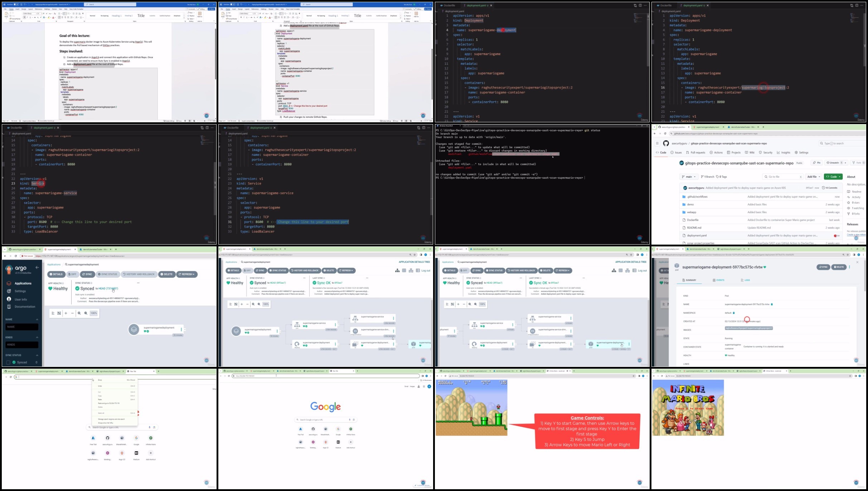This screenshot has width=868, height=491.
Task: Open the Pull requests tab on GitHub
Action: [695, 153]
